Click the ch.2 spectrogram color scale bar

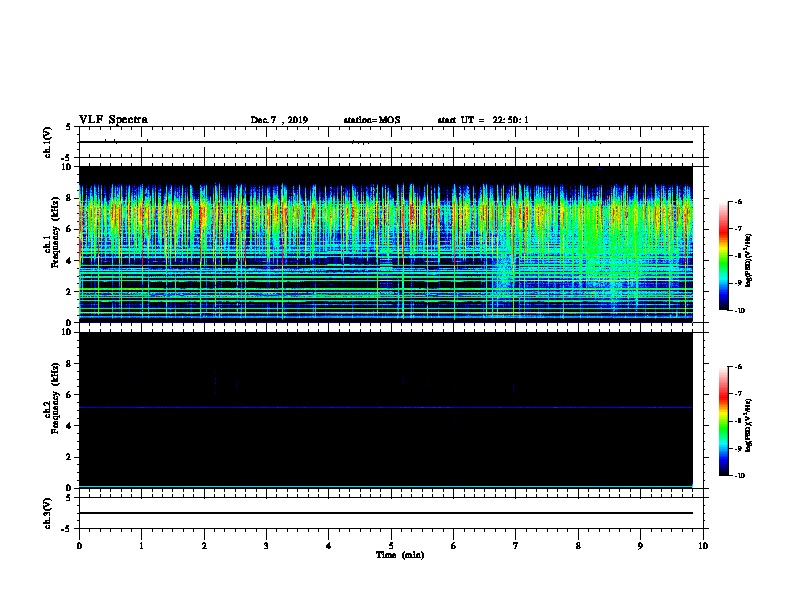(724, 421)
